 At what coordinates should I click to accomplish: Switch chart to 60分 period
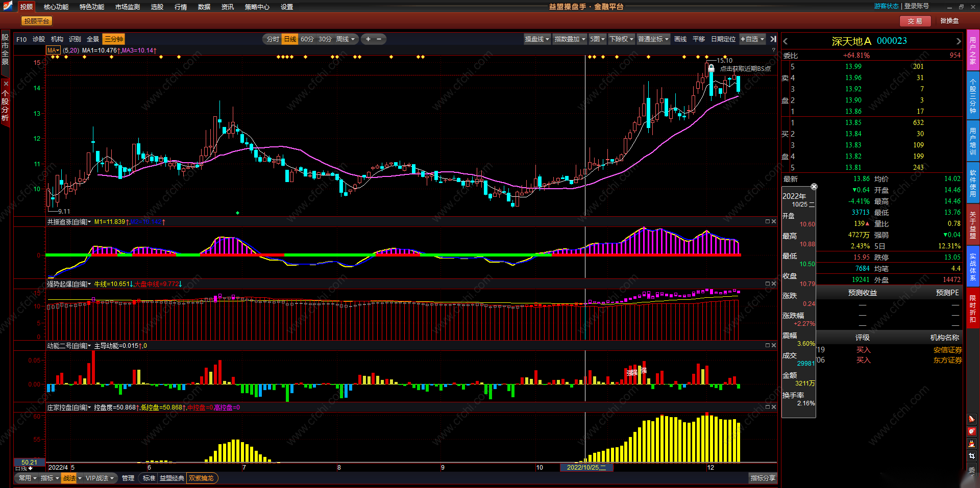307,39
